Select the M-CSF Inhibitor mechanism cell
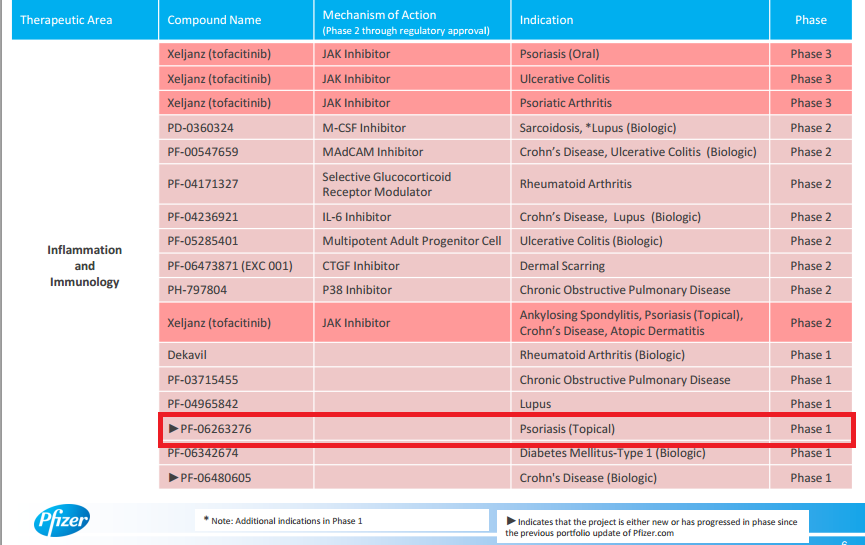Viewport: 865px width, 545px height. (366, 128)
